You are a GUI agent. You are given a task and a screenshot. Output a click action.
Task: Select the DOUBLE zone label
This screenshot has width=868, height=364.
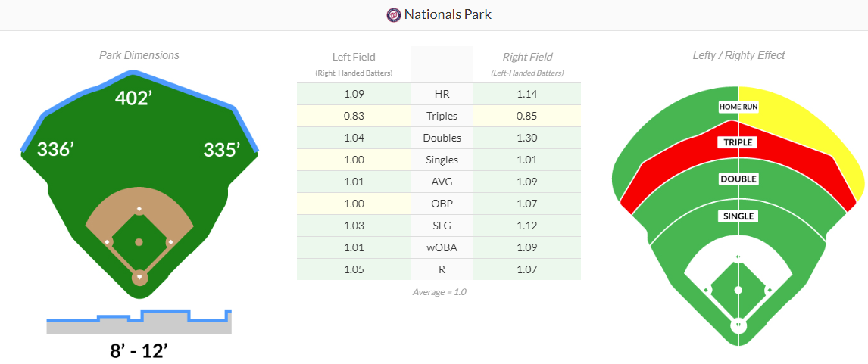(738, 179)
